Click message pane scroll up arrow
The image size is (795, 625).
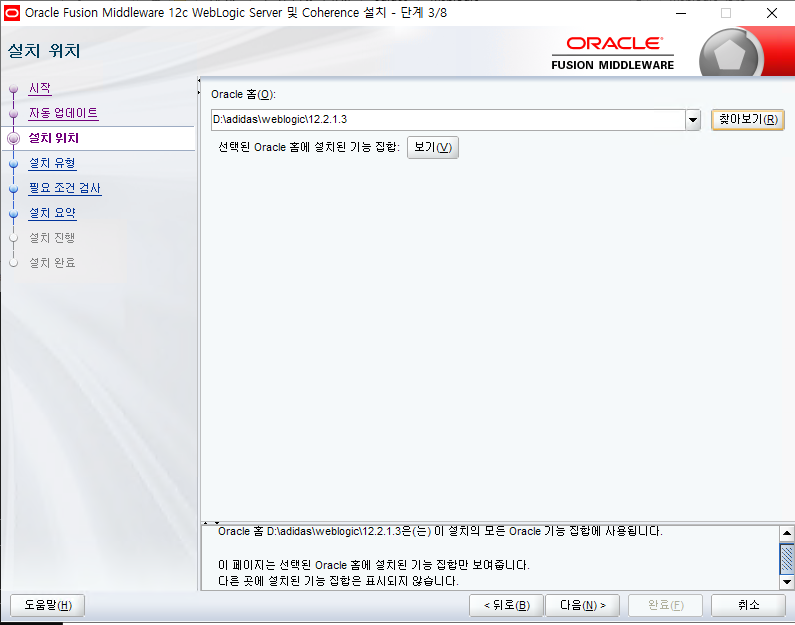(786, 533)
